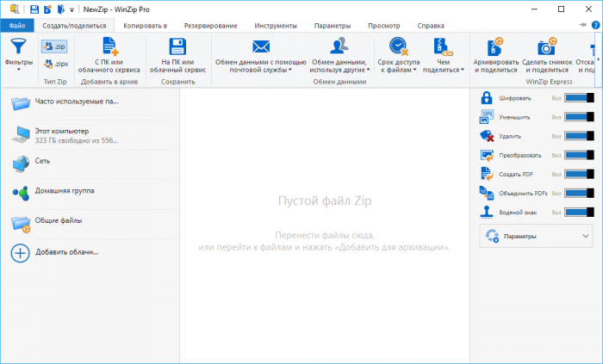Viewport: 603px width, 364px height.
Task: Toggle the Уменьшить switch
Action: point(579,117)
